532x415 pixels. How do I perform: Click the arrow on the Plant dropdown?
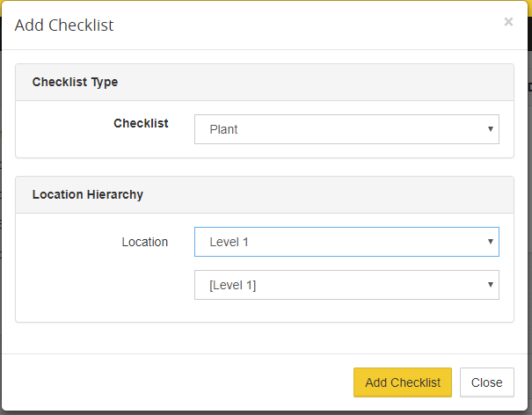(490, 129)
